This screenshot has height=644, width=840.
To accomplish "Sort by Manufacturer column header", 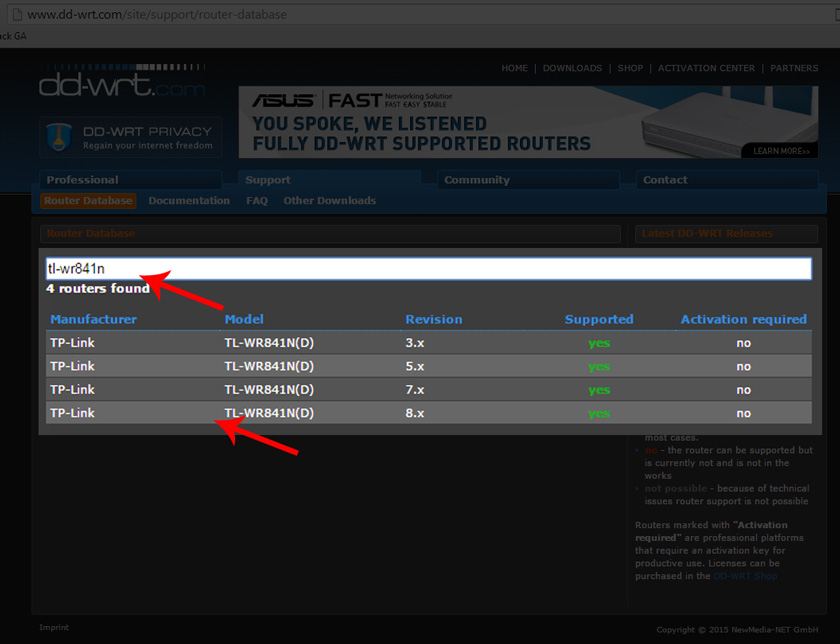I will (x=93, y=319).
